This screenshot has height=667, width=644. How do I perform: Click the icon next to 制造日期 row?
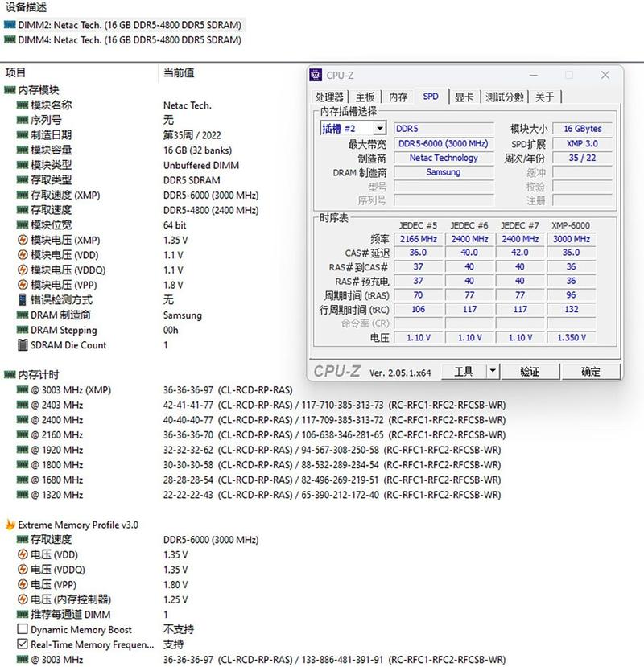(23, 135)
